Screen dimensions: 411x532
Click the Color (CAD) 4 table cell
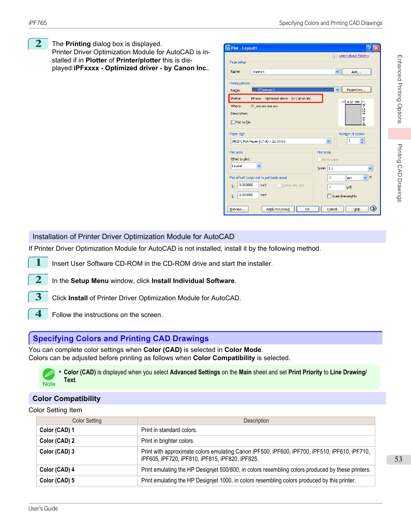point(87,470)
